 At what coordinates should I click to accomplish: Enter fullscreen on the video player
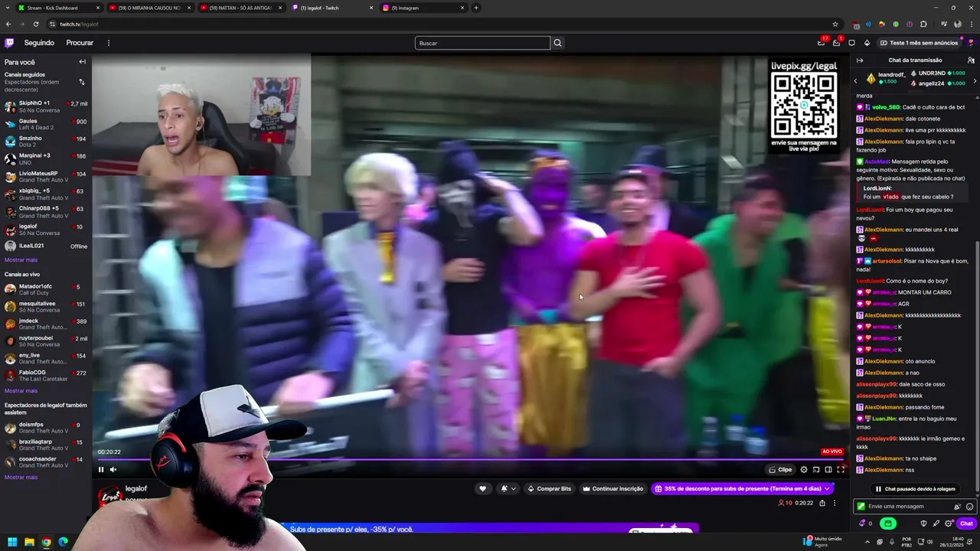pyautogui.click(x=841, y=470)
